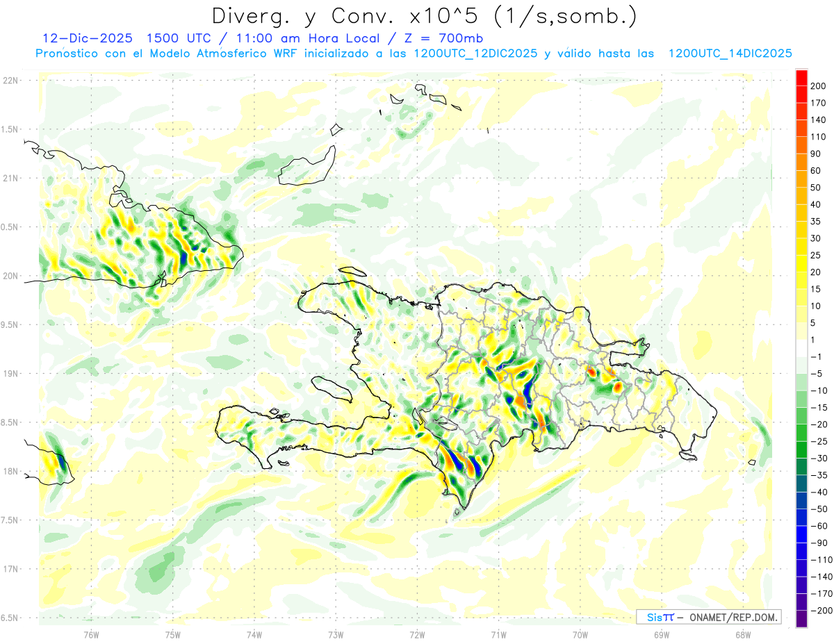834x644 pixels.
Task: Select the '9.5N' latitude axis label
Action: click(x=10, y=324)
